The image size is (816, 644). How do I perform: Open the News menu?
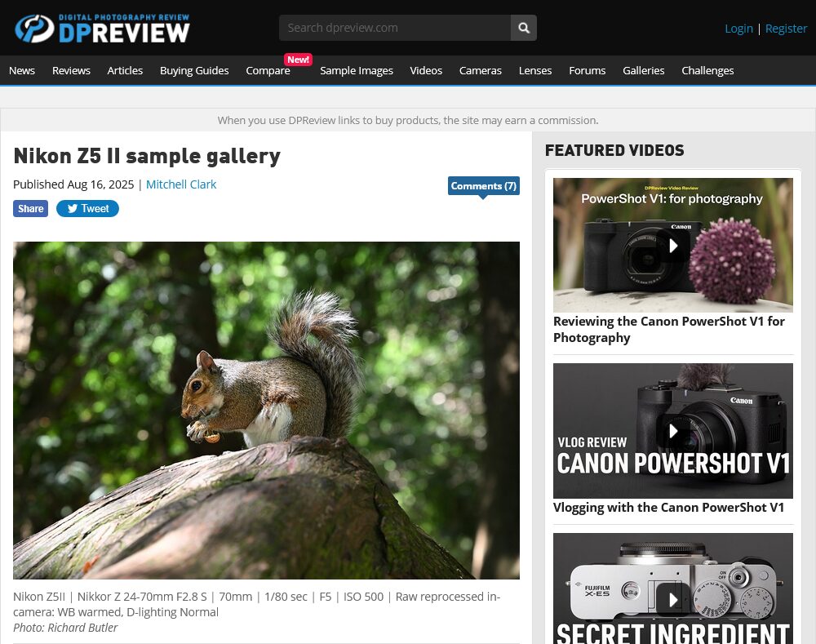click(x=22, y=70)
